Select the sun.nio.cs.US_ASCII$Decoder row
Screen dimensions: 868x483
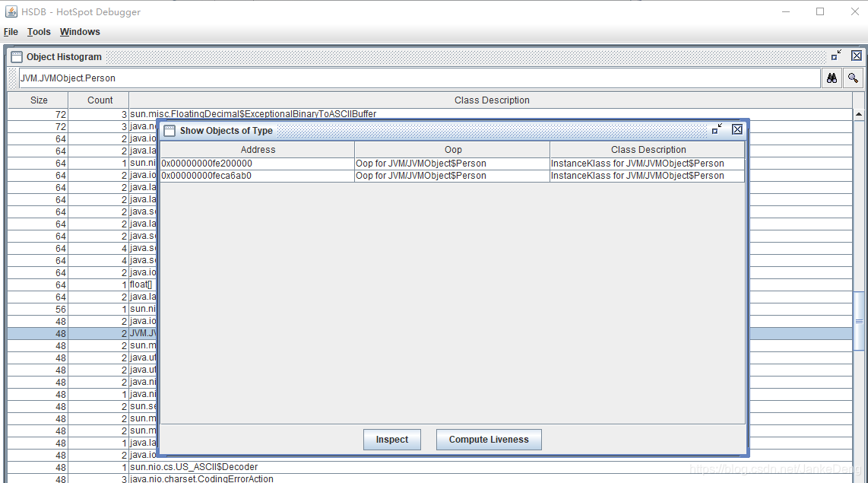(429, 467)
